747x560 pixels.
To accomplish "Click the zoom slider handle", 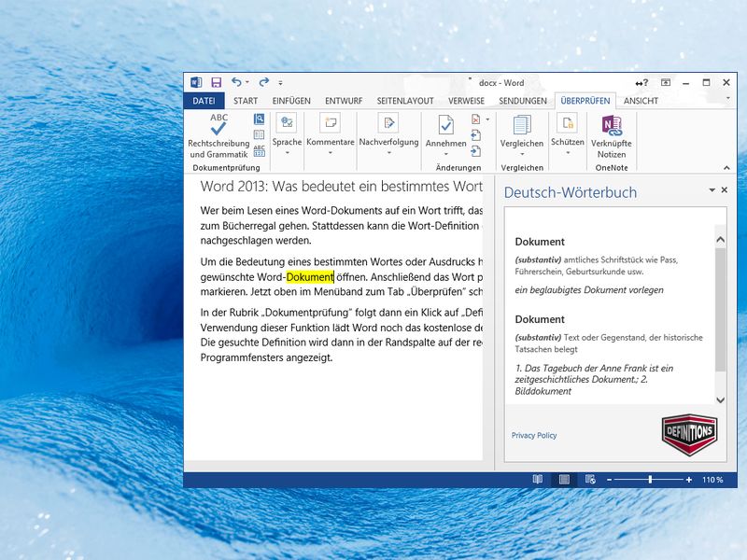I will (x=650, y=480).
